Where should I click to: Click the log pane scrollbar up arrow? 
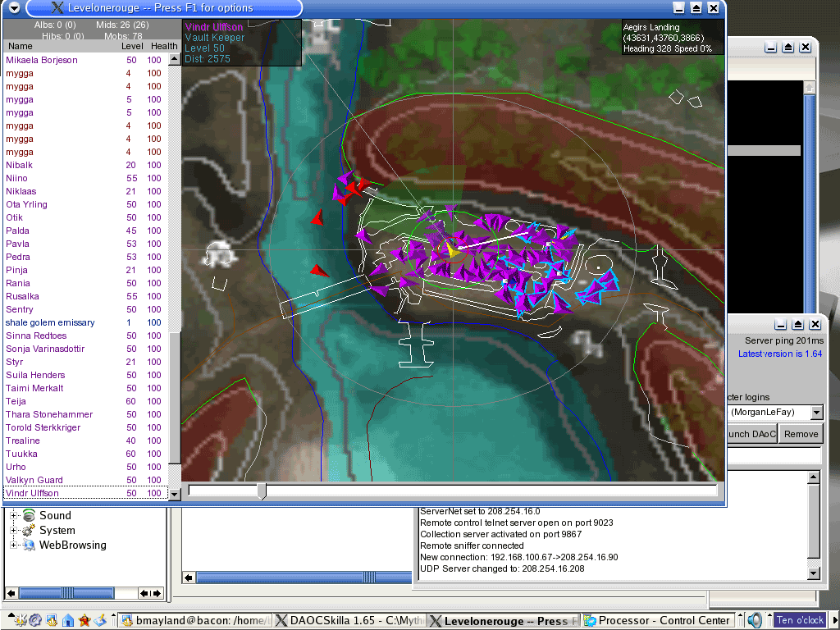(x=814, y=477)
